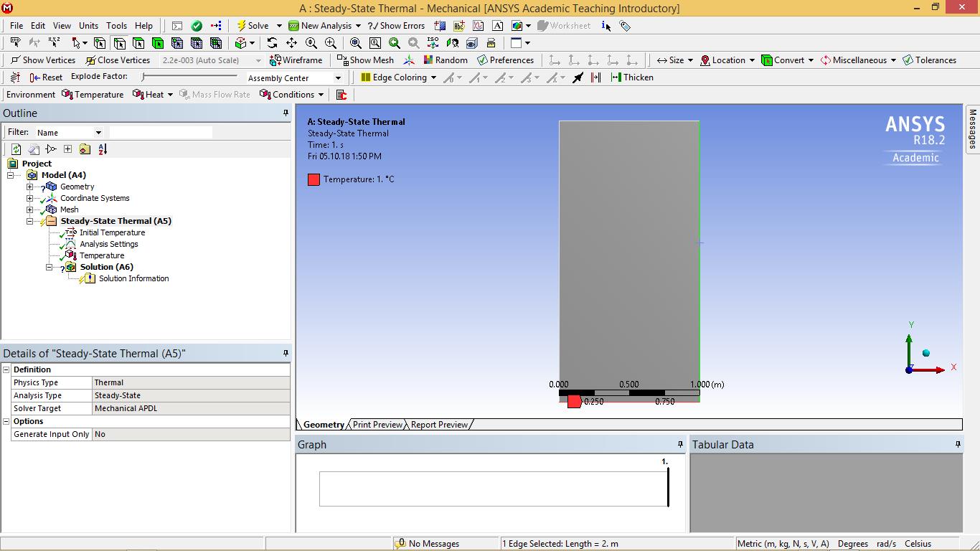Click the Random colors icon
Viewport: 980px width, 551px height.
[x=446, y=60]
